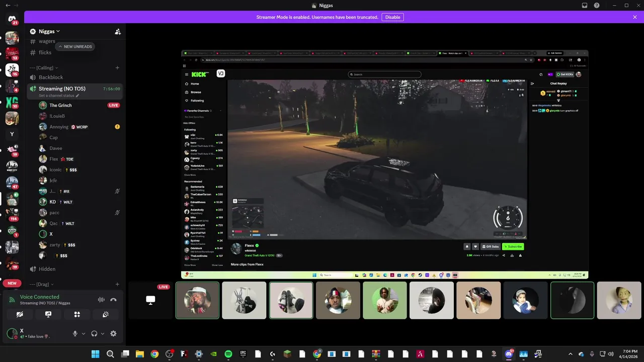
Task: Open Discord direct messages home icon
Action: click(12, 19)
